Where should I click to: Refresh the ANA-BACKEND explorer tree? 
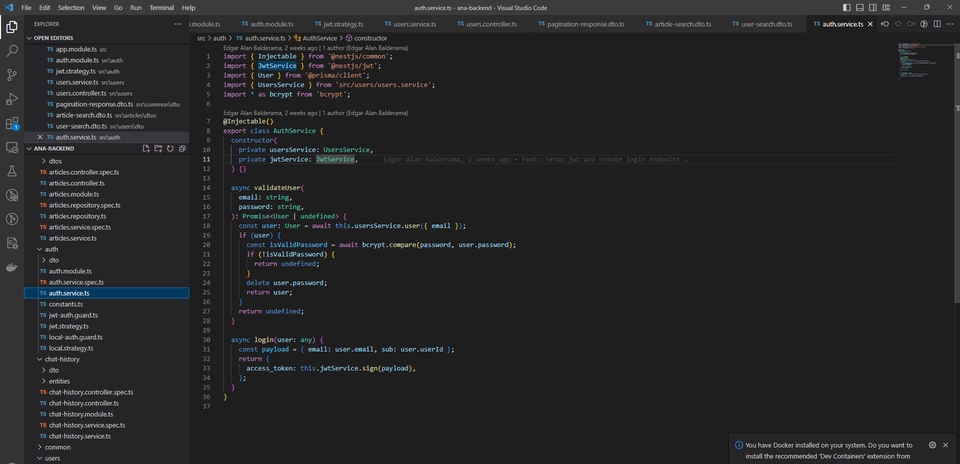(x=170, y=149)
